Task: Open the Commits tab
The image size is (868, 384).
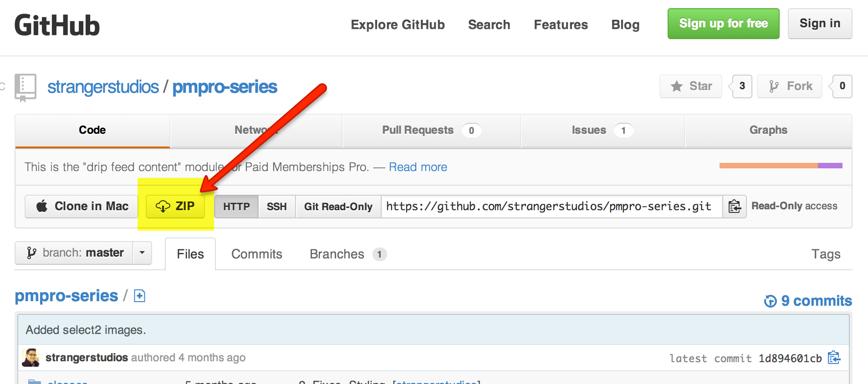Action: pyautogui.click(x=256, y=254)
